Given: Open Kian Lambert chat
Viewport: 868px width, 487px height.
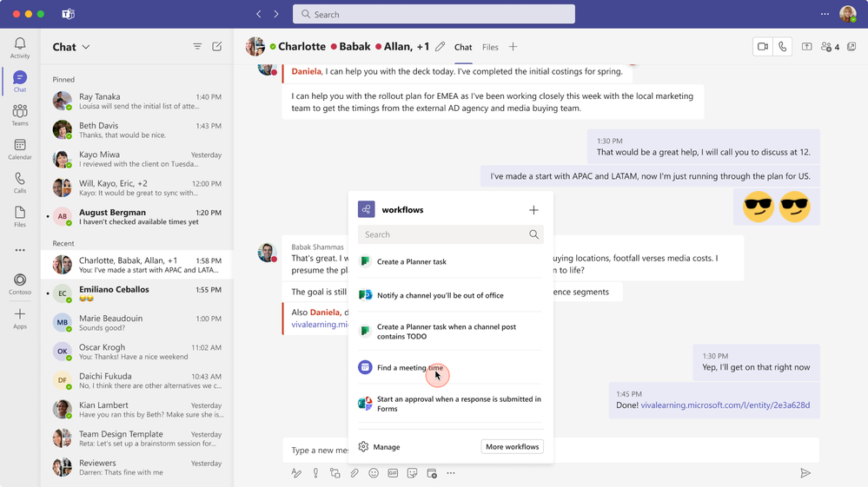Looking at the screenshot, I should tap(136, 410).
